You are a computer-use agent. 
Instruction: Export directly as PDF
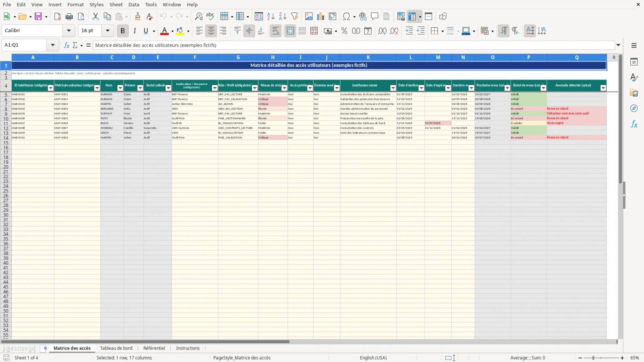pyautogui.click(x=58, y=16)
